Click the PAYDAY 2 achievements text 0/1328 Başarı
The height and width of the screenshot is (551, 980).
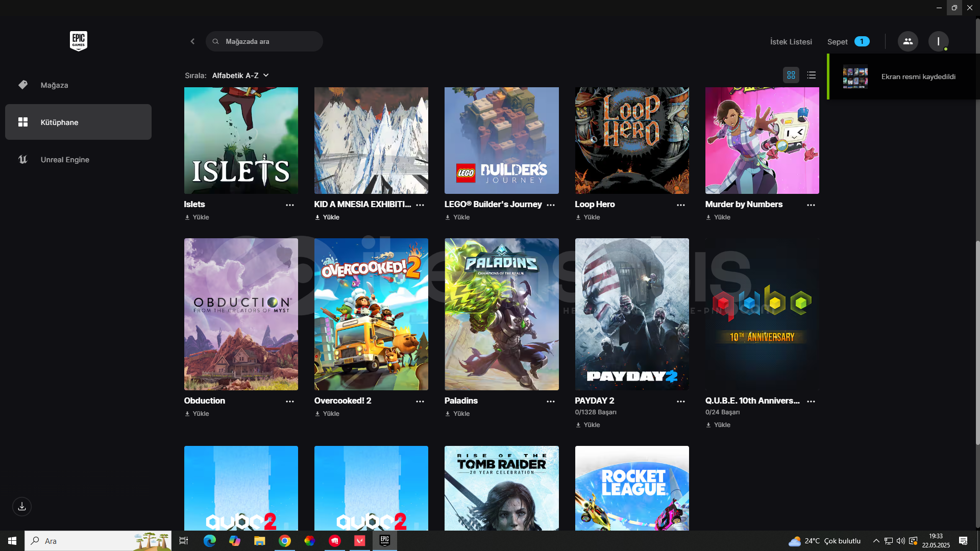coord(596,412)
